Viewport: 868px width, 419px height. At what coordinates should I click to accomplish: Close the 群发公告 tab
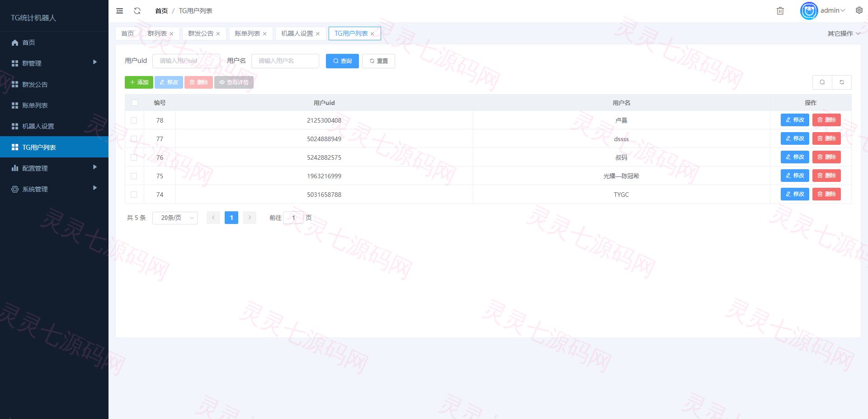tap(218, 34)
